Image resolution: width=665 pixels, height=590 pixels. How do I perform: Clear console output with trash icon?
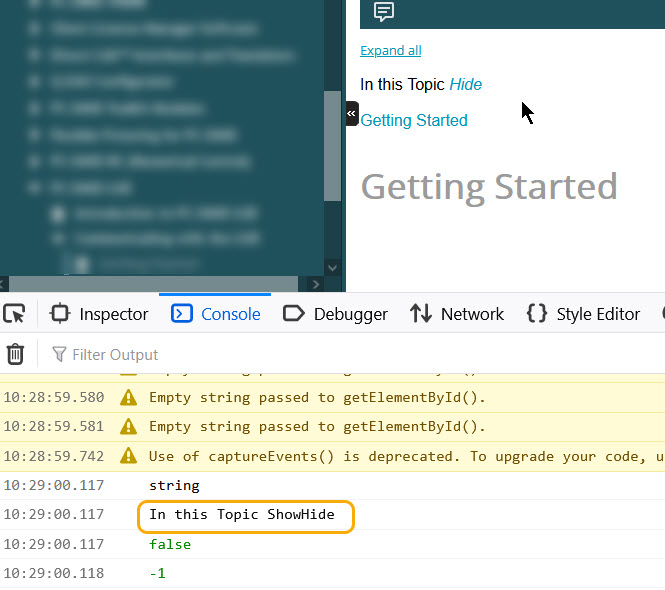(x=15, y=354)
